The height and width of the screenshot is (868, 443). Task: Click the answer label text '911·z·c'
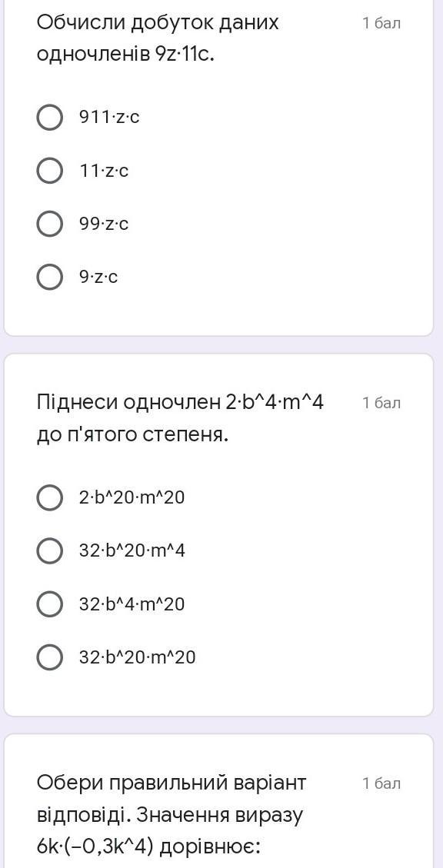(x=110, y=118)
